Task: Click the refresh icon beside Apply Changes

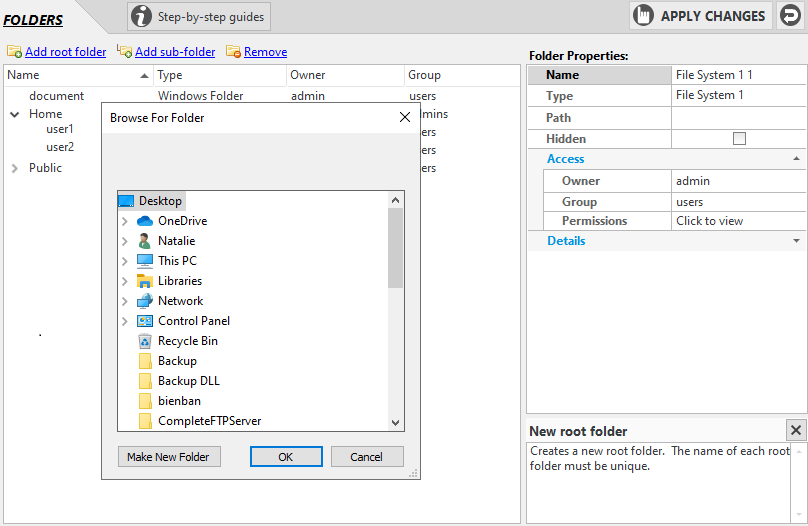Action: pos(789,16)
